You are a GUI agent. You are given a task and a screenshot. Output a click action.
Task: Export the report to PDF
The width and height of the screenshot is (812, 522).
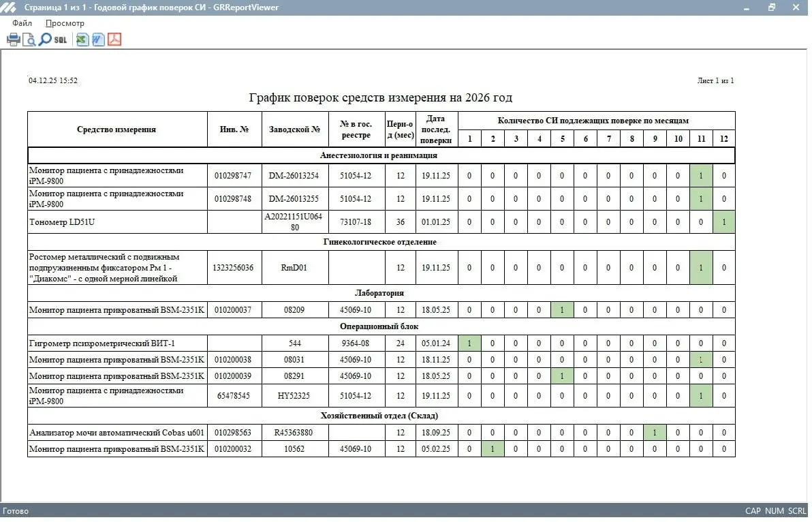coord(114,40)
